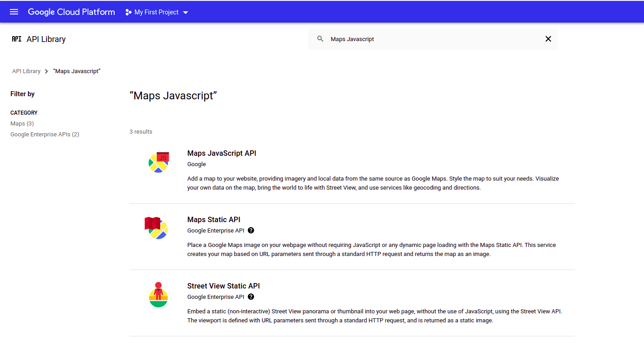
Task: Click the Google Cloud Platform logo
Action: coord(71,12)
